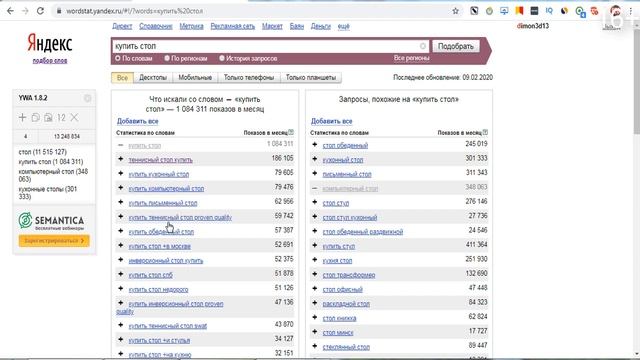Open Chrome three-dot menu

[631, 11]
